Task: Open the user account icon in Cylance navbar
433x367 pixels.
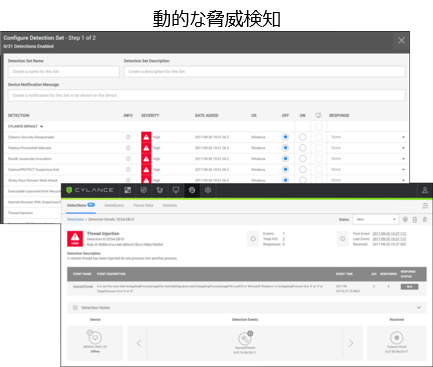Action: [425, 190]
